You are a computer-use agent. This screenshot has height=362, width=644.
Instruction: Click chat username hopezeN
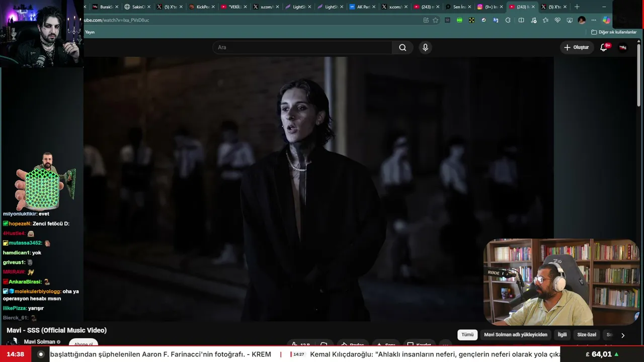(x=20, y=223)
